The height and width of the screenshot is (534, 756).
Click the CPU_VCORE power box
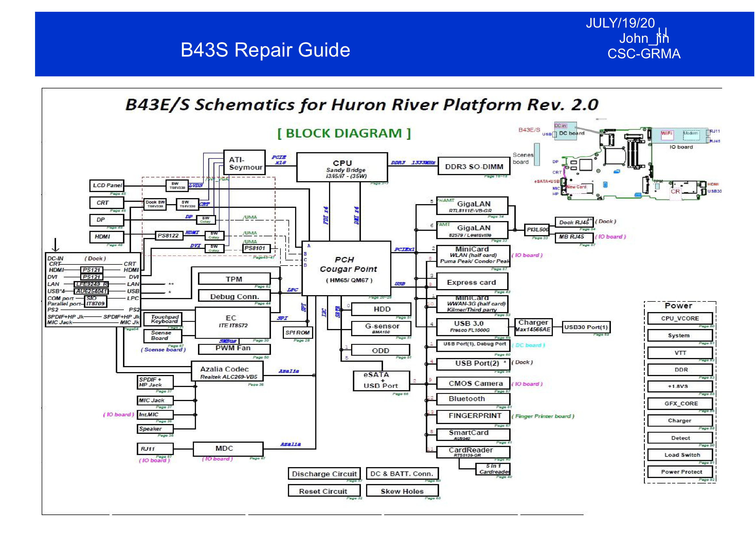pyautogui.click(x=680, y=318)
